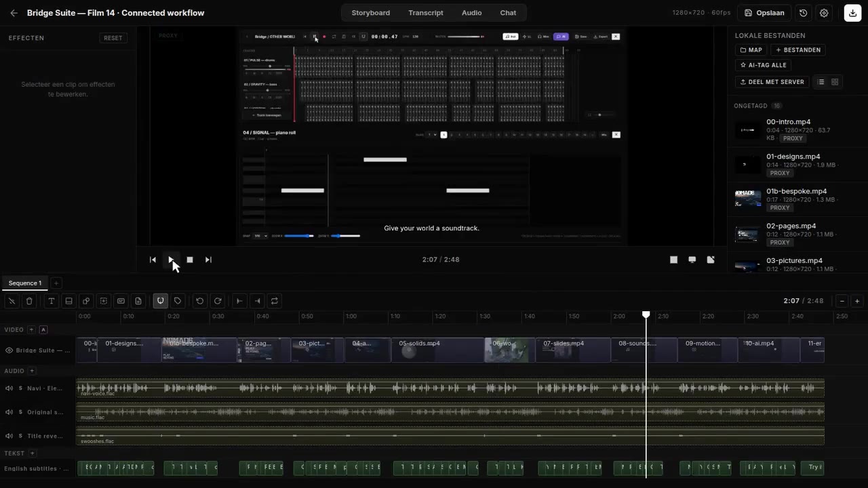Add a text title with the T tool
Screen dimensions: 868x488
pyautogui.click(x=51, y=301)
